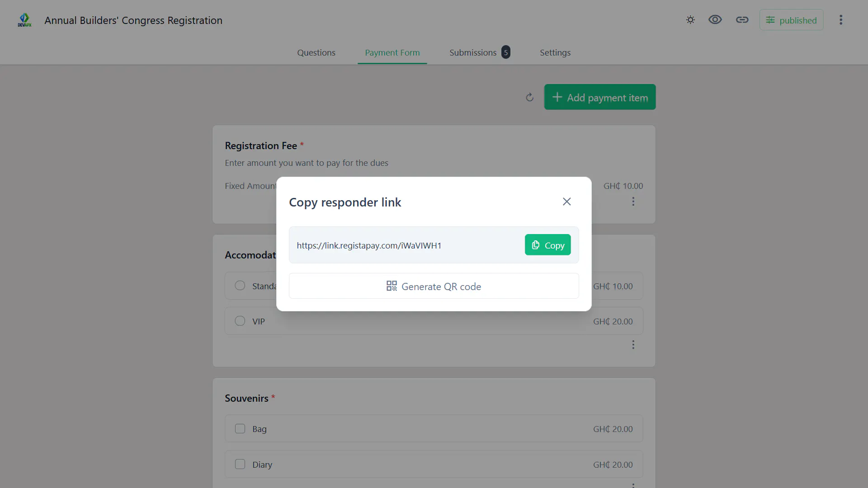Click Add payment item button
Viewport: 868px width, 488px height.
600,97
